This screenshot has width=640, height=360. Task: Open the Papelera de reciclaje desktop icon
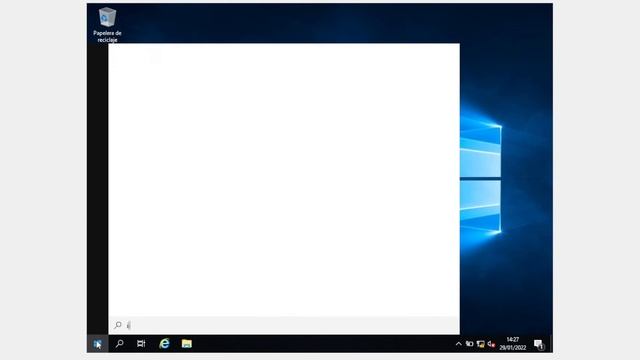pyautogui.click(x=107, y=24)
